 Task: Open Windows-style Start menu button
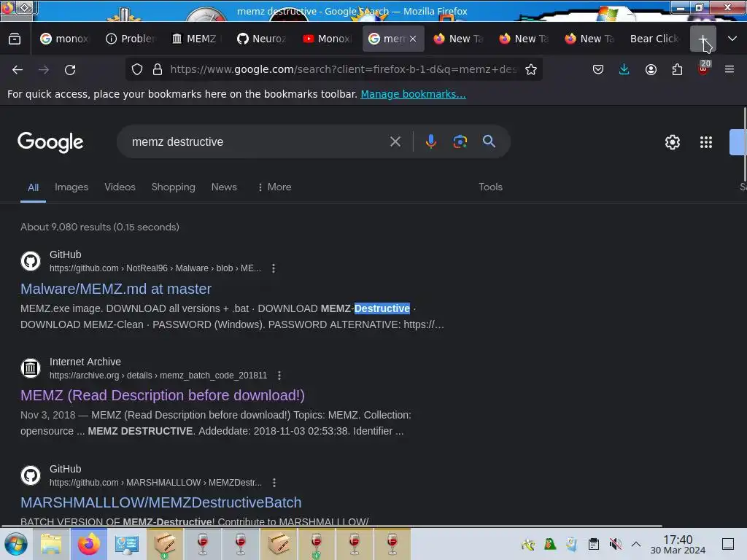click(16, 544)
